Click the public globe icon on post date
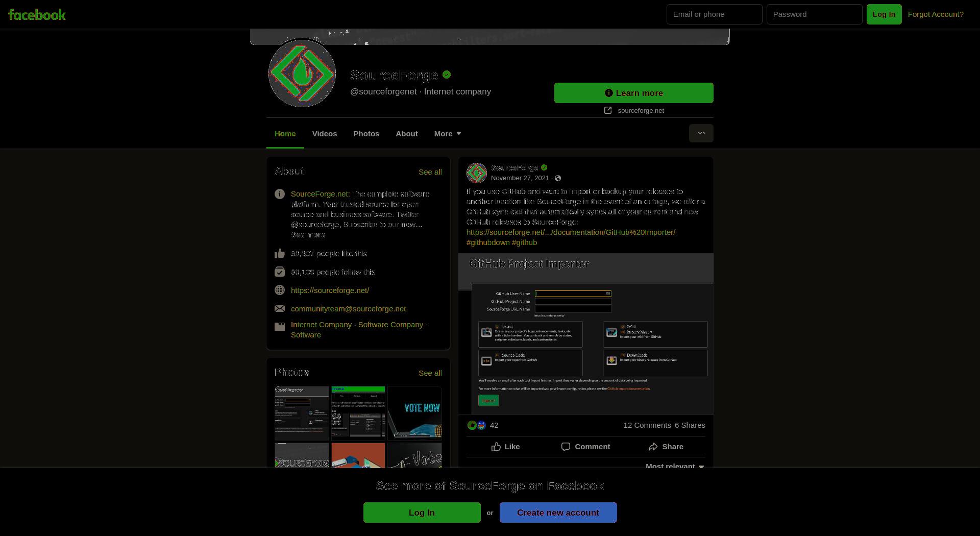Screen dimensions: 980x536 (x=558, y=178)
